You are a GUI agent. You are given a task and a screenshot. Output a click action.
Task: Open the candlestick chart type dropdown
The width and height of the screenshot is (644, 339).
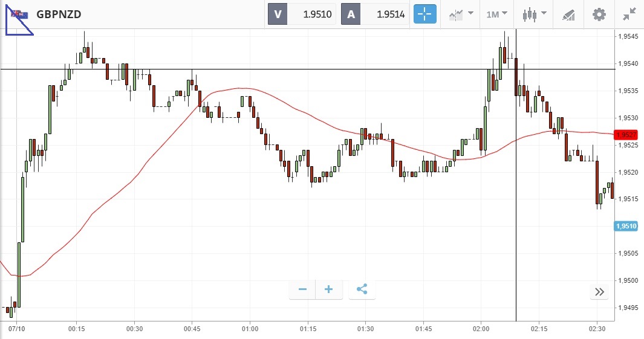click(x=535, y=14)
